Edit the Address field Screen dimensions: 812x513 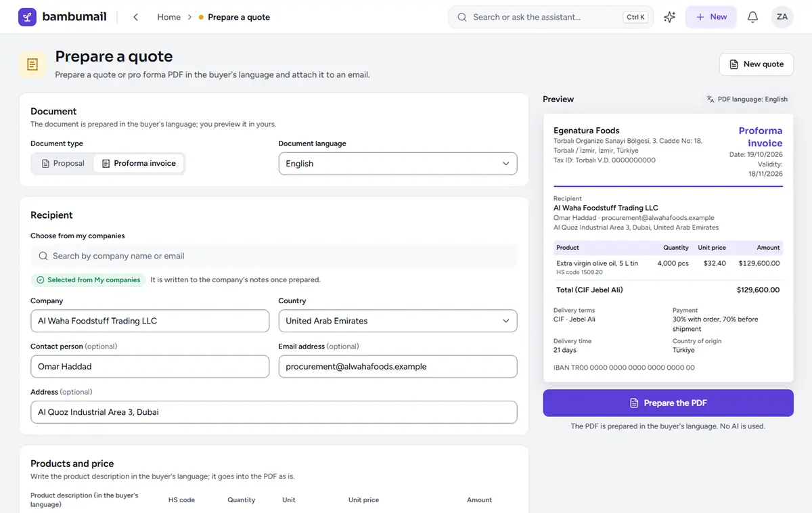274,411
